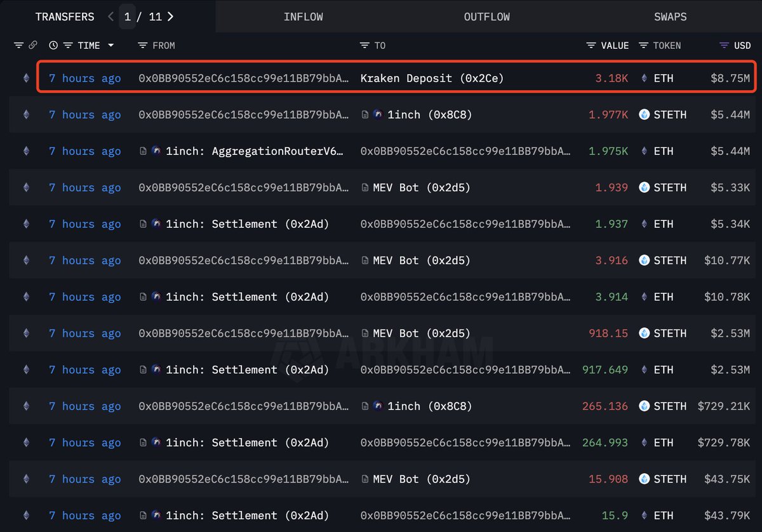Image resolution: width=762 pixels, height=532 pixels.
Task: Click the filter icon beside VALUE column
Action: click(x=590, y=45)
